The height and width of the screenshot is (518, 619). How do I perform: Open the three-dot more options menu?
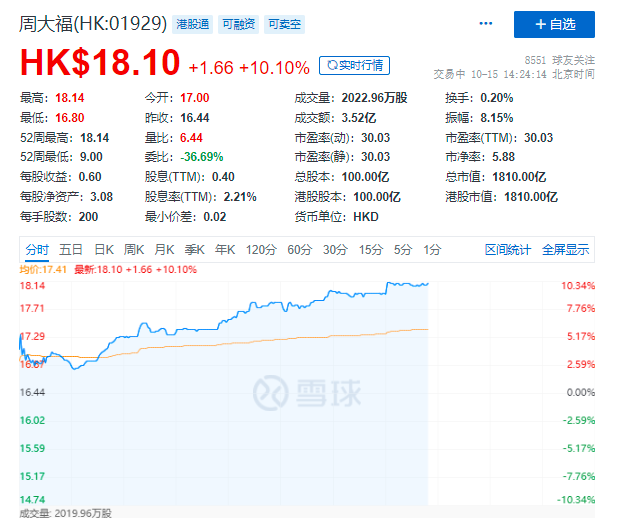tap(485, 24)
